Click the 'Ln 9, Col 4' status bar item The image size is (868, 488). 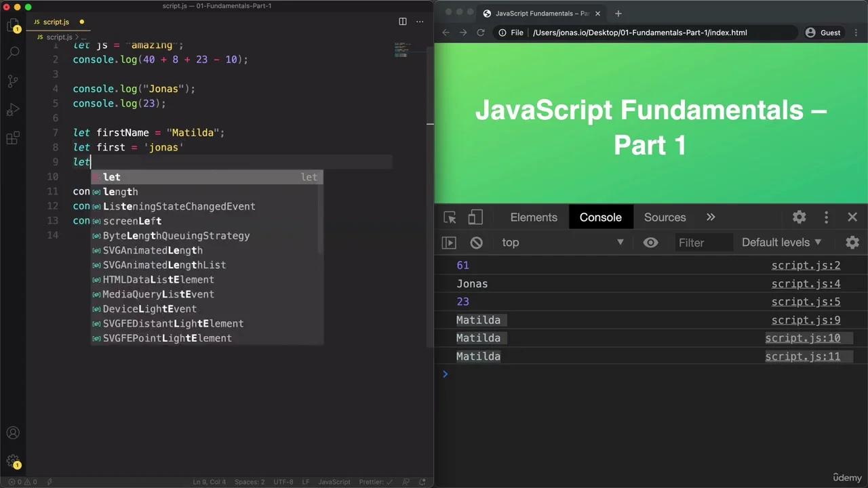pos(209,482)
